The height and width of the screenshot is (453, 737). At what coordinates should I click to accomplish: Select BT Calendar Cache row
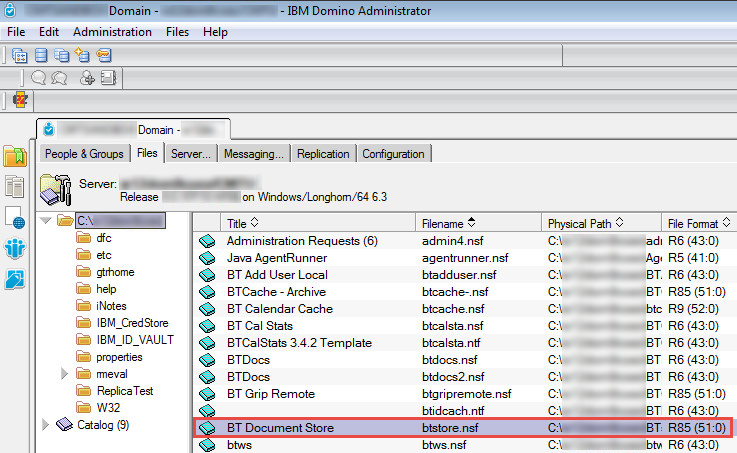tap(464, 309)
